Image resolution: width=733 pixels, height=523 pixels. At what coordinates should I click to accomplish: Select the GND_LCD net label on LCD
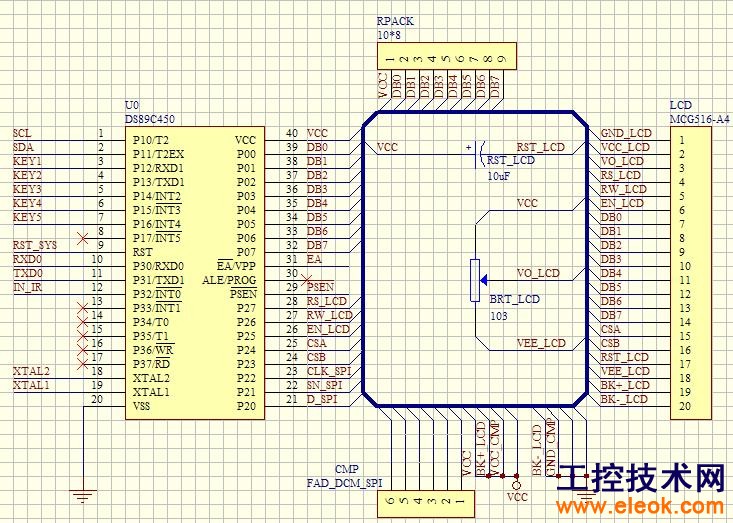click(626, 133)
